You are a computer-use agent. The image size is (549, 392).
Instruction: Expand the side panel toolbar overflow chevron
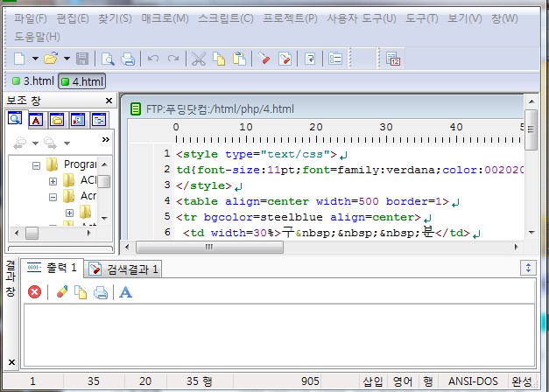[106, 140]
